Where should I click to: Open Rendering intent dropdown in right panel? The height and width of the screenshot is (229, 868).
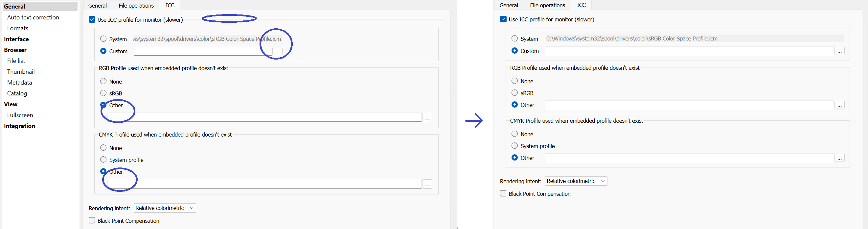click(576, 181)
